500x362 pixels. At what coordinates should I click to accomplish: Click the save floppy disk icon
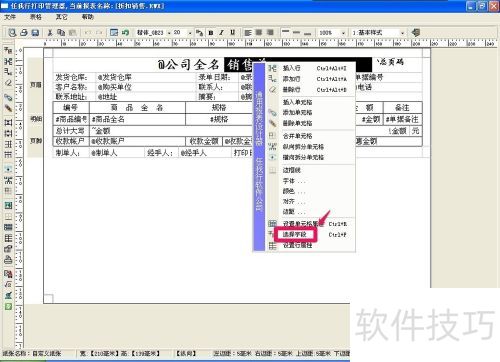point(35,32)
